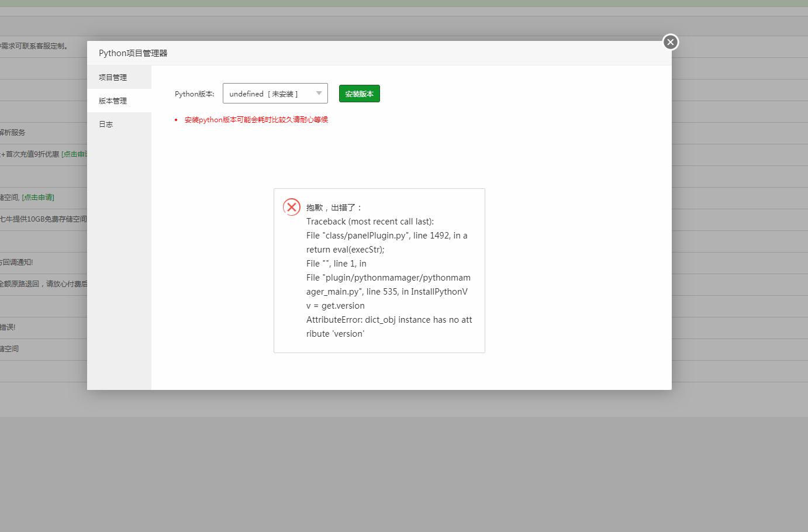808x532 pixels.
Task: Click the Python项目管理器 dialog title
Action: [x=133, y=53]
